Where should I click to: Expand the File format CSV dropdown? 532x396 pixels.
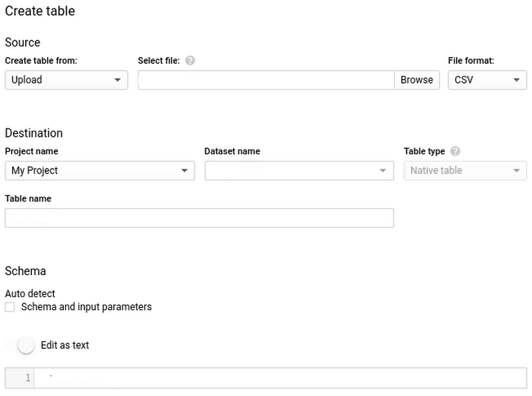tap(486, 80)
